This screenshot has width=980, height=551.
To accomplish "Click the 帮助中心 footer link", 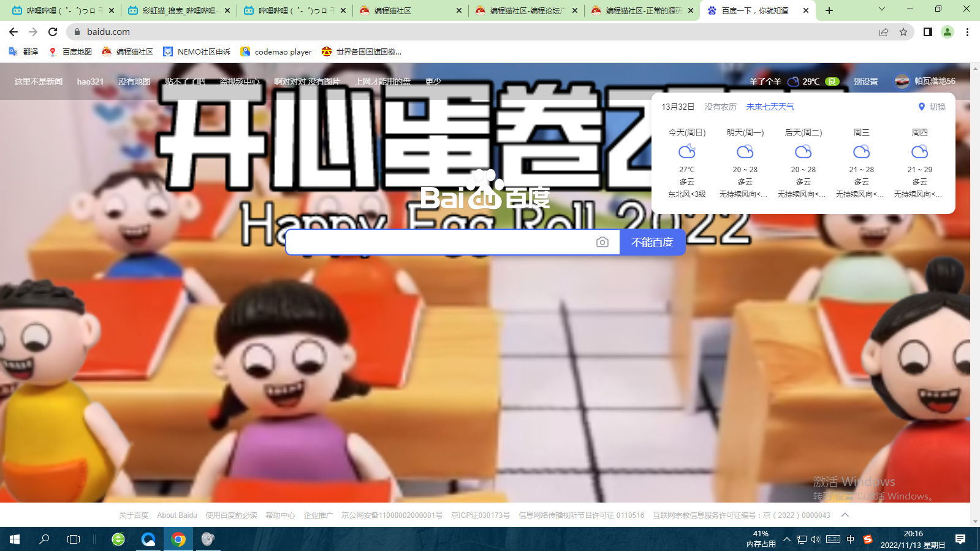I will pyautogui.click(x=280, y=515).
